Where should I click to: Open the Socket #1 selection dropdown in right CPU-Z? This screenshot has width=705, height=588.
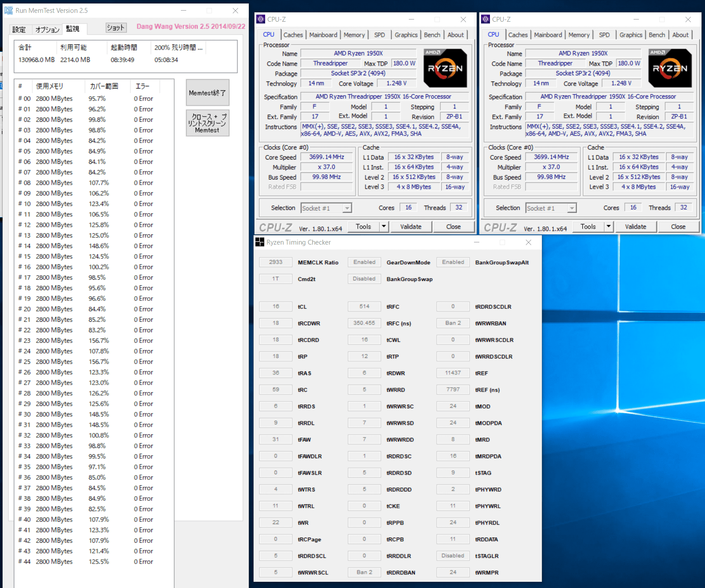click(x=551, y=208)
